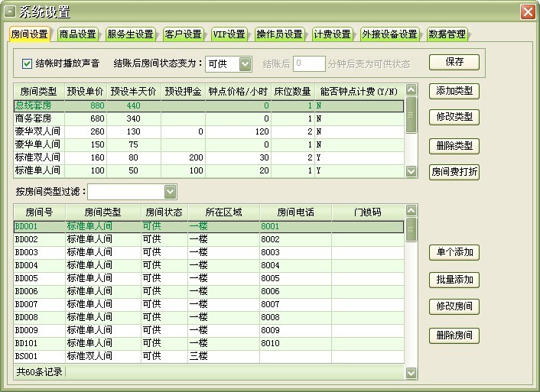Screen dimensions: 540x392
Task: Open the VIP设置 tab
Action: [x=229, y=34]
